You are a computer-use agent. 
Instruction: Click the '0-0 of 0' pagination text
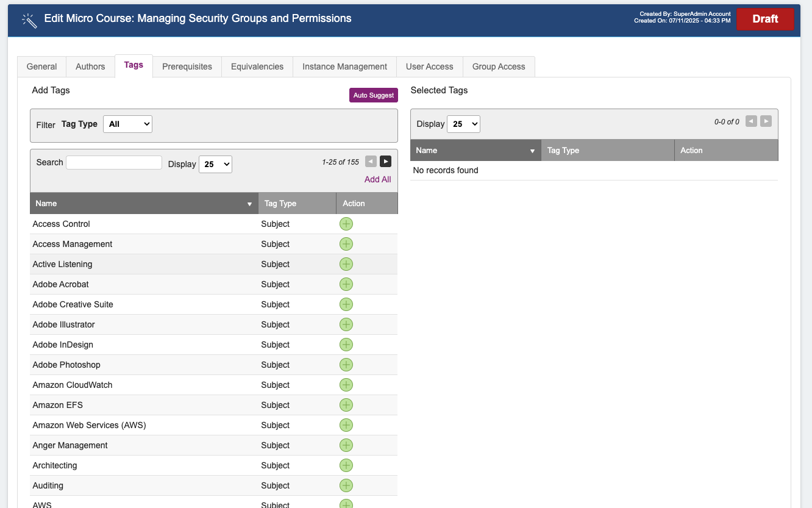(x=727, y=122)
